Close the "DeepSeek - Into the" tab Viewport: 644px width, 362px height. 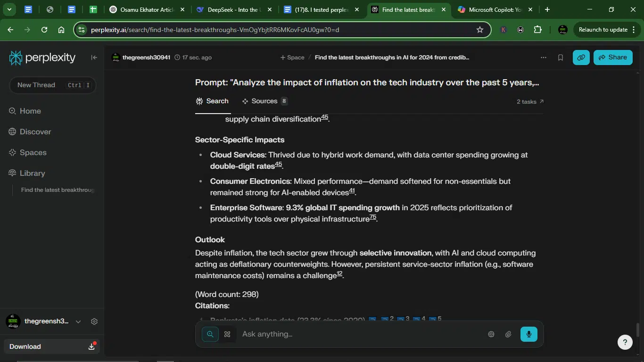270,9
